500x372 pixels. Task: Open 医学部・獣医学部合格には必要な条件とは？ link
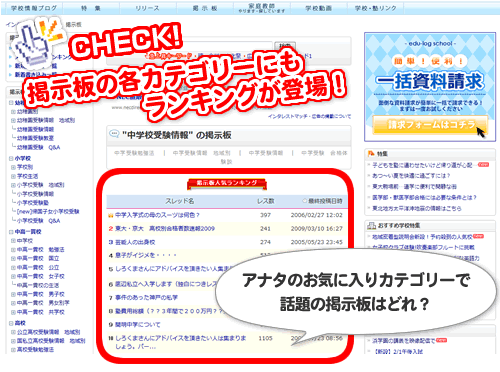[424, 197]
